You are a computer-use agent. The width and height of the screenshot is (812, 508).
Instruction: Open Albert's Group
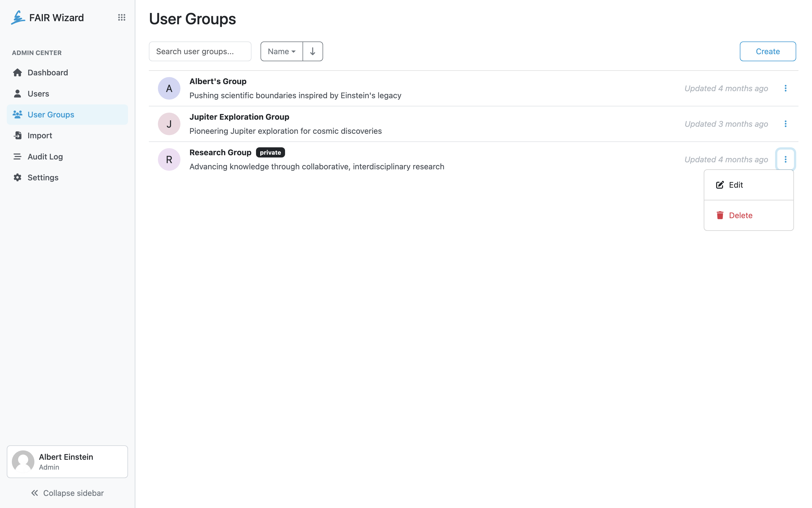point(218,81)
